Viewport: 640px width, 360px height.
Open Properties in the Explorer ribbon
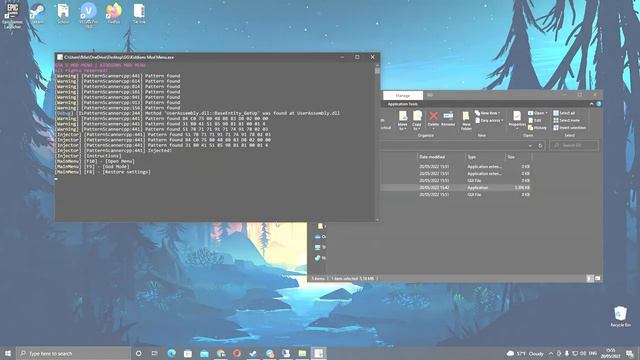[517, 119]
